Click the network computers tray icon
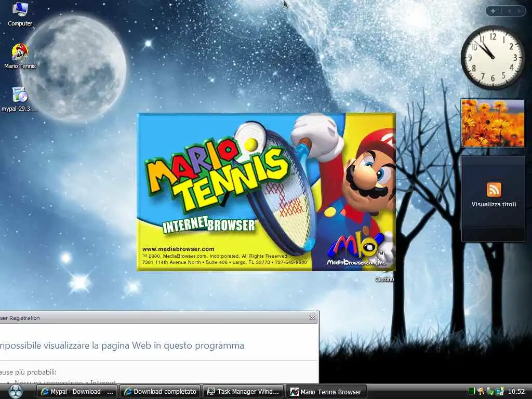Viewport: 532px width, 399px height. click(x=499, y=392)
